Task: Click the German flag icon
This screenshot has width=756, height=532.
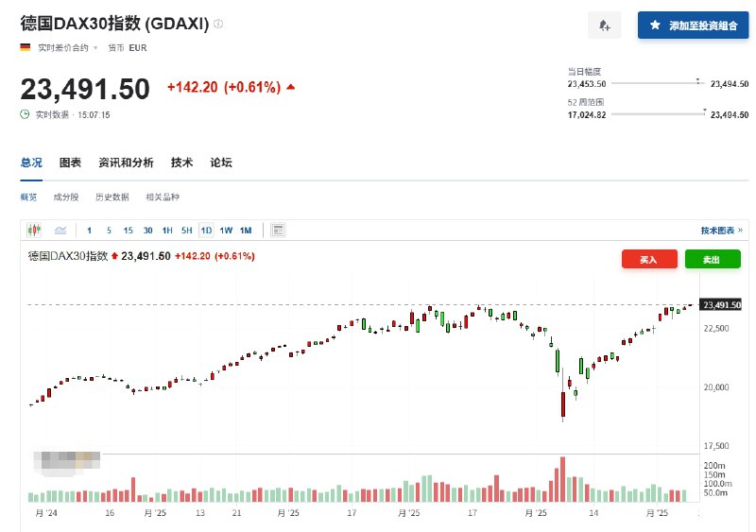Action: click(x=26, y=47)
